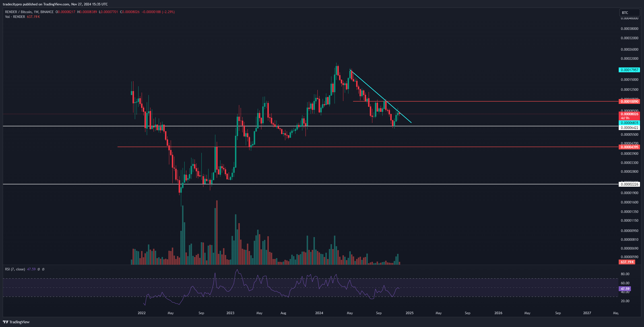Click the 0.00002800 price axis tick
The height and width of the screenshot is (327, 644).
point(629,172)
